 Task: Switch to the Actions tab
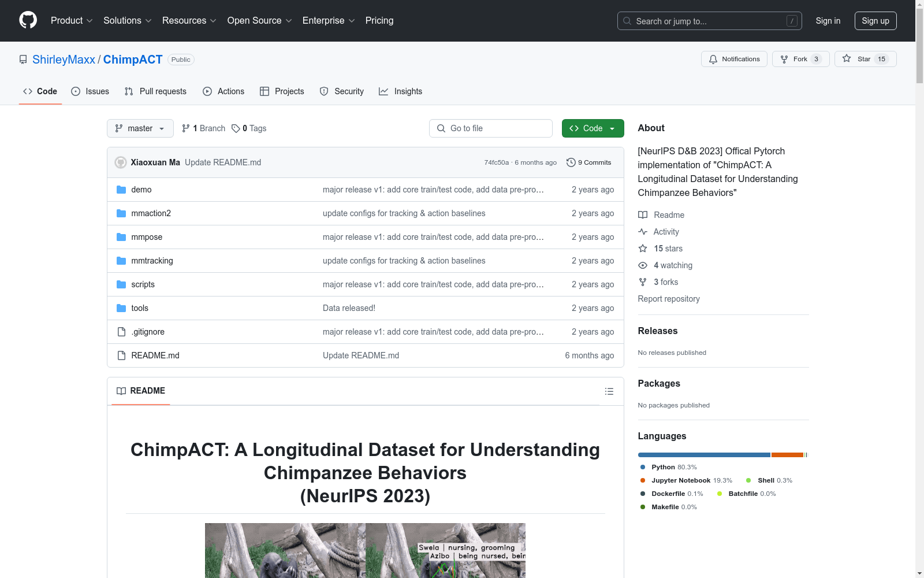[223, 91]
